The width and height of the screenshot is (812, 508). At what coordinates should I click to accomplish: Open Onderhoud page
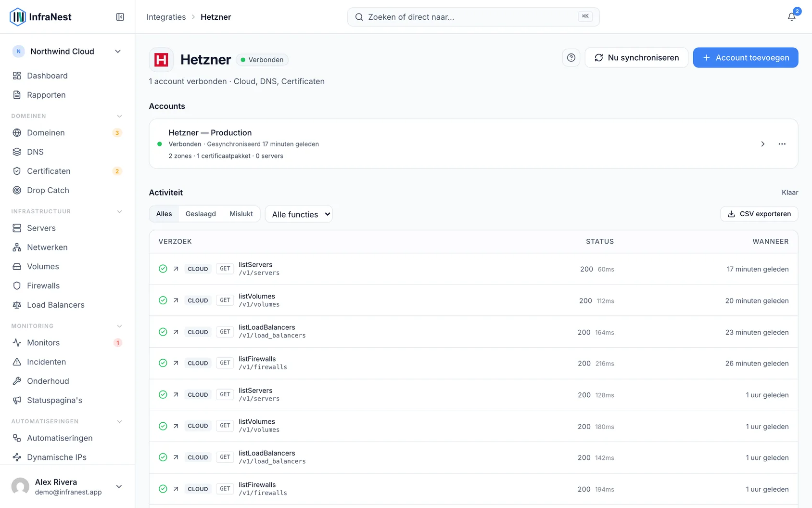(67, 381)
